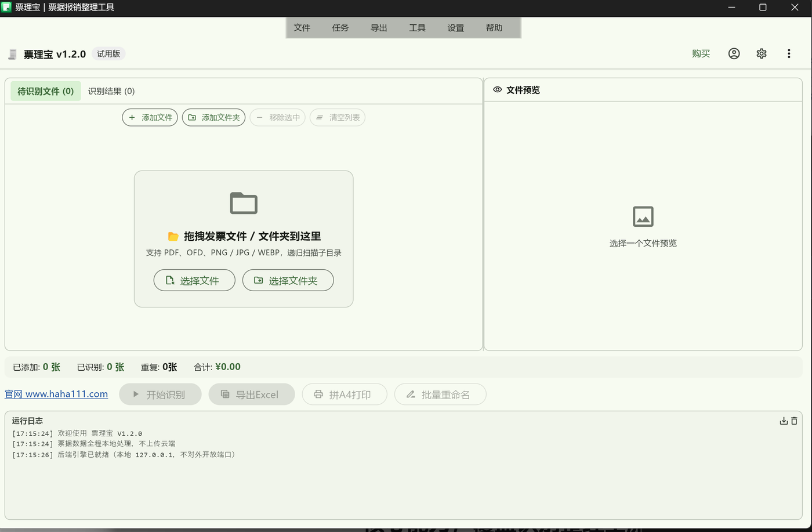Viewport: 812px width, 532px height.
Task: Open settings via the gear icon
Action: click(x=762, y=53)
